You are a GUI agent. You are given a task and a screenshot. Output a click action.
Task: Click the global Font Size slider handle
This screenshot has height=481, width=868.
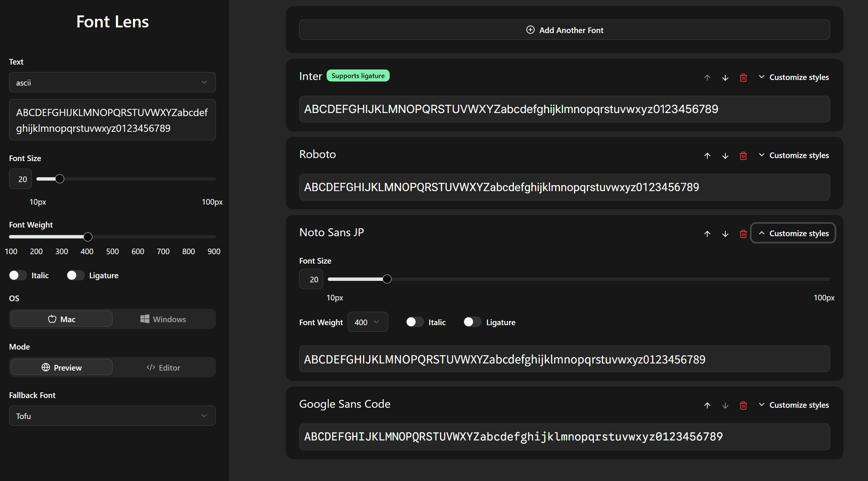[60, 179]
